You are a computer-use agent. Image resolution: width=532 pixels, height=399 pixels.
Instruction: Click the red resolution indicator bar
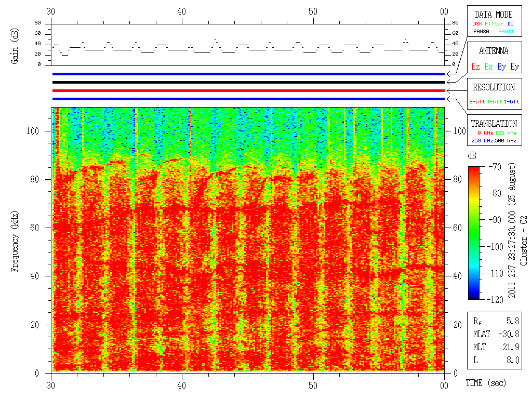[x=248, y=90]
